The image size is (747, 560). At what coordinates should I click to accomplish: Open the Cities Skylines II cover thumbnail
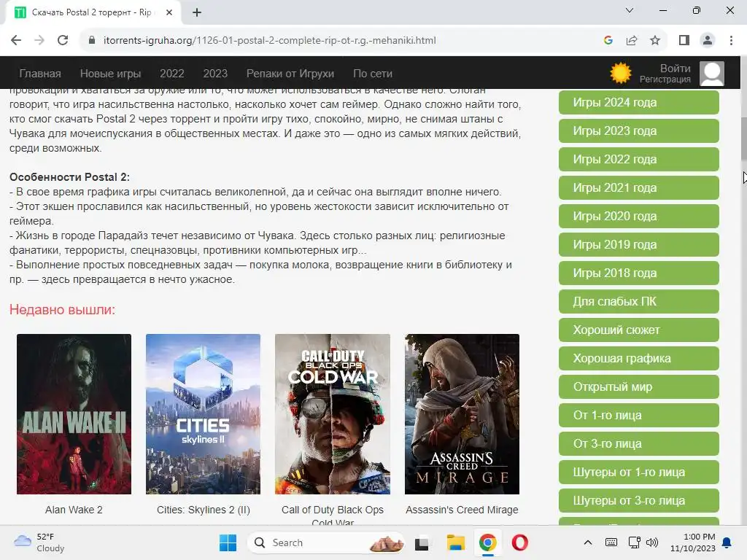[x=203, y=414]
